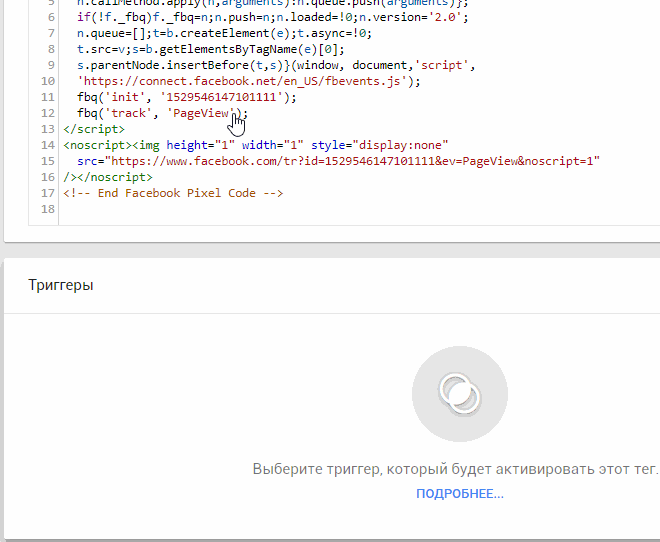Click the text 'Выберите триггер, который будет активировать этот тег.'
This screenshot has width=660, height=542.
(x=455, y=469)
